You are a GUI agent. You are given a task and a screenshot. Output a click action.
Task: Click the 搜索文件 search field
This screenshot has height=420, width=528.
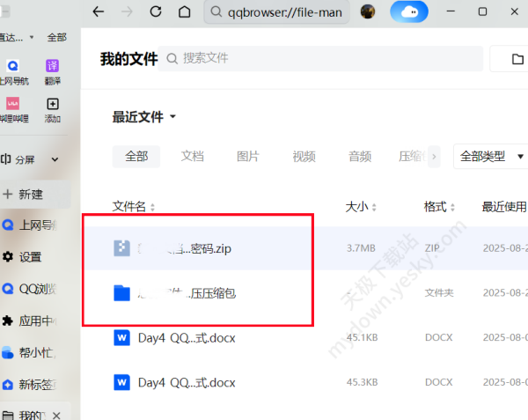coord(326,58)
